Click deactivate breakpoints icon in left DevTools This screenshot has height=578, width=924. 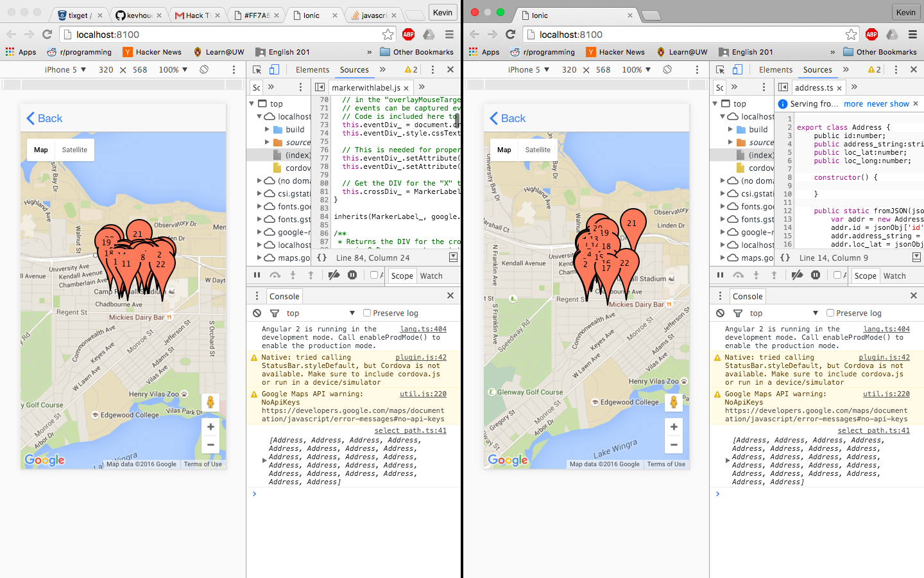[x=334, y=275]
